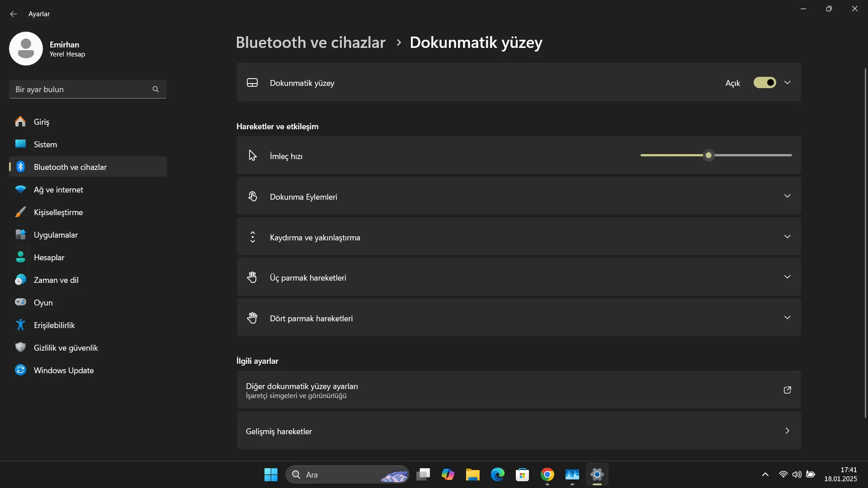Click the speaker volume tray icon
This screenshot has width=868, height=488.
point(797,474)
